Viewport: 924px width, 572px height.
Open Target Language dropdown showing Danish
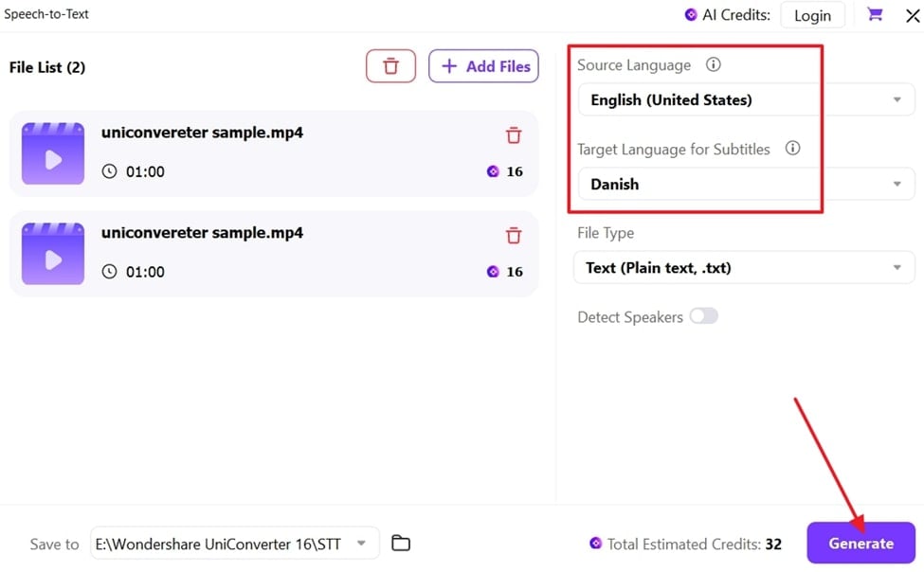745,184
